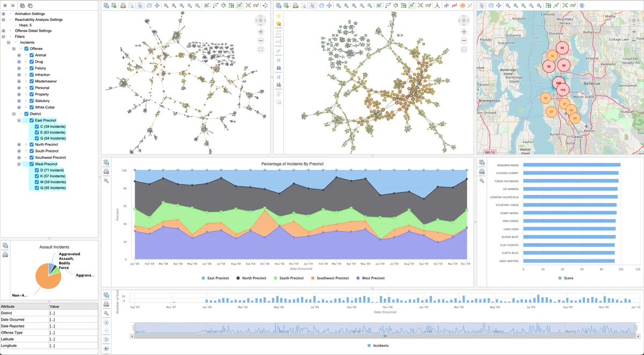
Task: Uncheck the North Precinct checkbox
Action: coord(32,144)
